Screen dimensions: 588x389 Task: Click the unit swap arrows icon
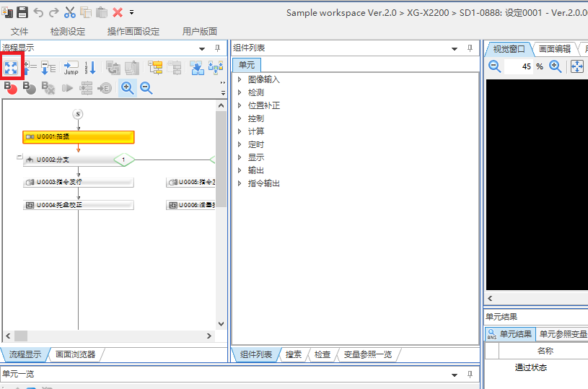tap(216, 68)
